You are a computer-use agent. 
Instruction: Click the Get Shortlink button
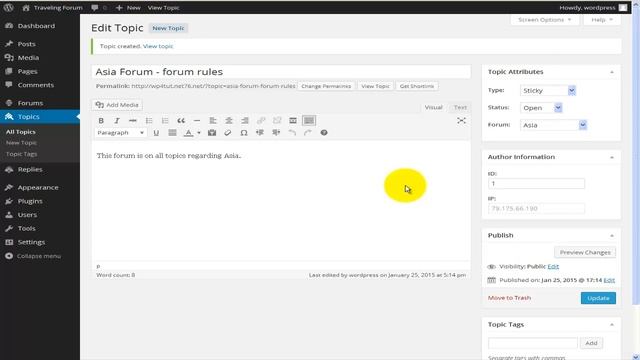coord(417,86)
